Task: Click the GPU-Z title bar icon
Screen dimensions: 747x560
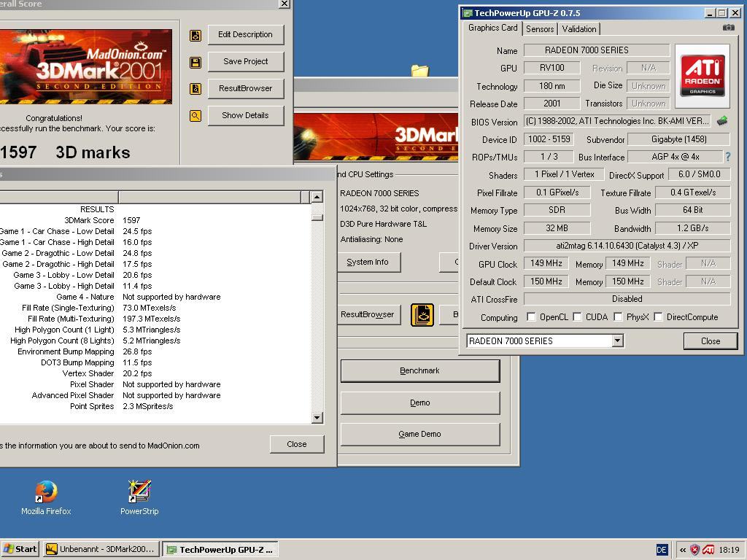Action: point(468,13)
